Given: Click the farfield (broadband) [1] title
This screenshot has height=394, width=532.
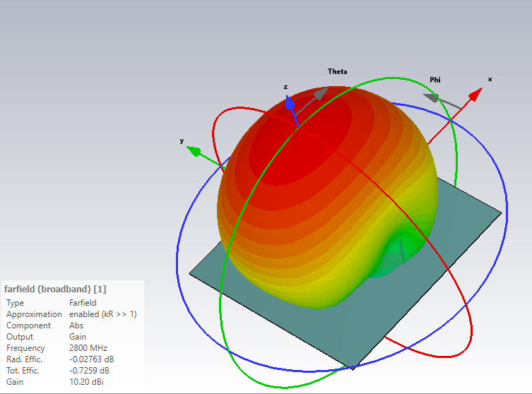Looking at the screenshot, I should [55, 289].
